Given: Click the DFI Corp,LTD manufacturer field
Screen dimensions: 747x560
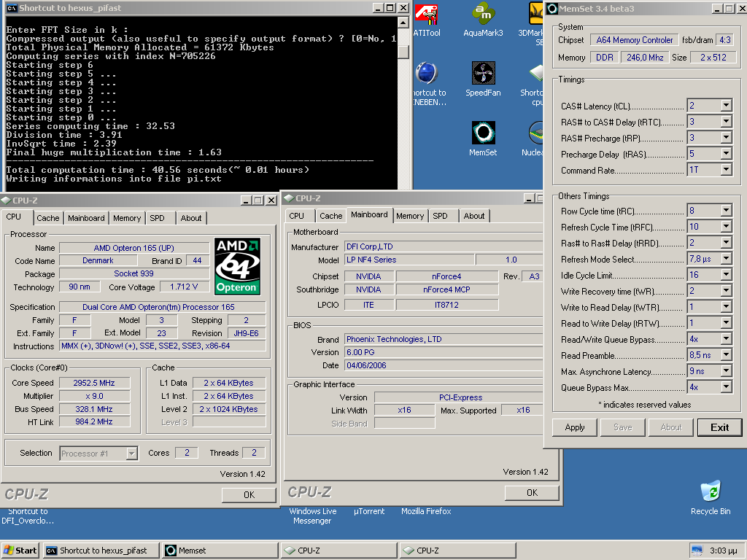Looking at the screenshot, I should point(443,246).
